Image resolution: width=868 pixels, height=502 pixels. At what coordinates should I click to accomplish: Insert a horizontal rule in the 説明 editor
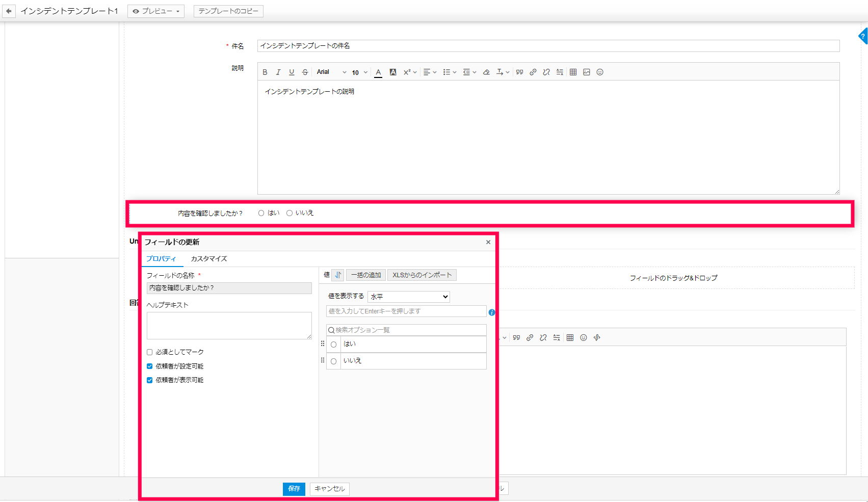[x=560, y=72]
